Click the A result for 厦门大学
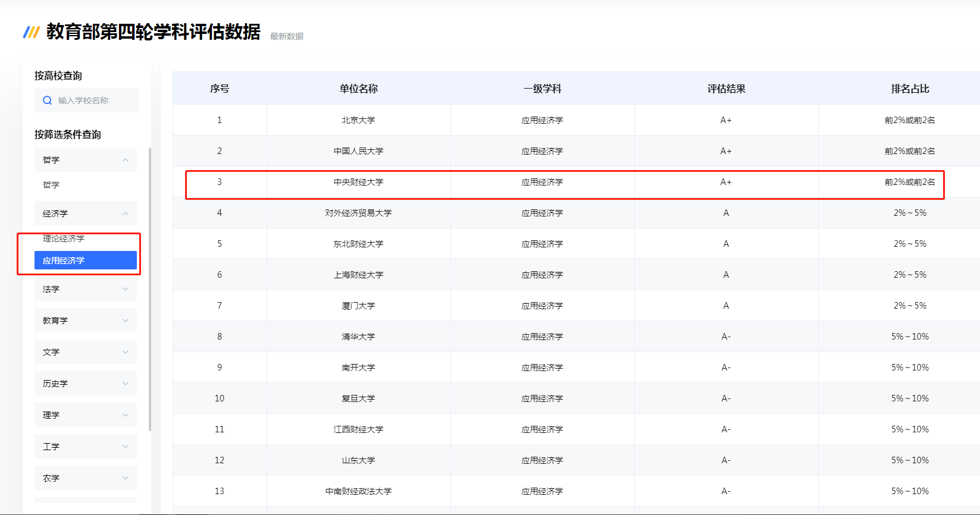 (726, 306)
